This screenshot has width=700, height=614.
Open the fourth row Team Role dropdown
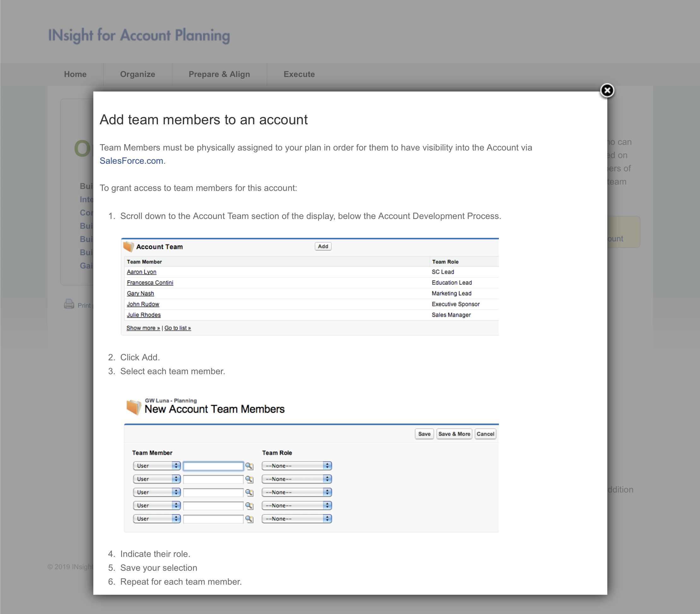click(x=297, y=505)
